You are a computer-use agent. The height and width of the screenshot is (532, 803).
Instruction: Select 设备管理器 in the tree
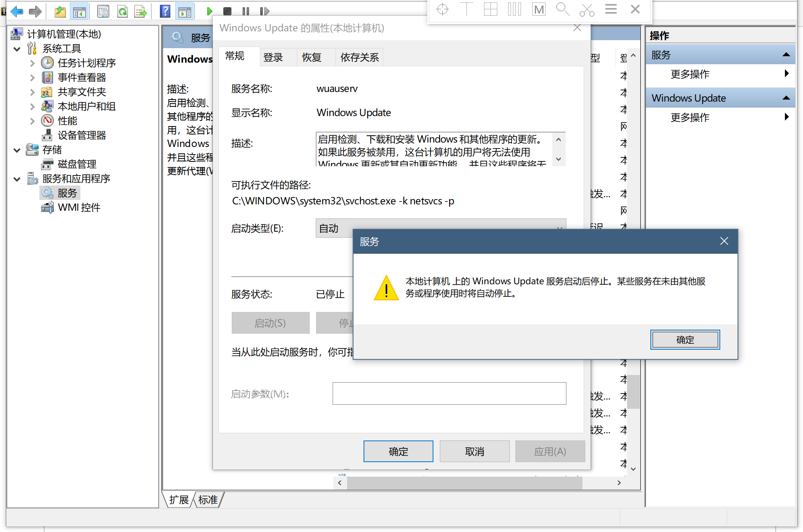pyautogui.click(x=82, y=135)
